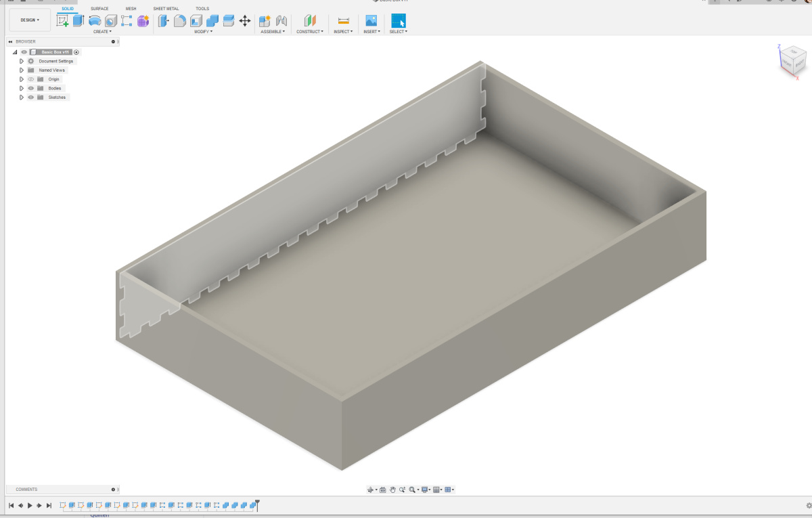Click the Offset Plane construct icon
The height and width of the screenshot is (518, 812).
pyautogui.click(x=310, y=21)
